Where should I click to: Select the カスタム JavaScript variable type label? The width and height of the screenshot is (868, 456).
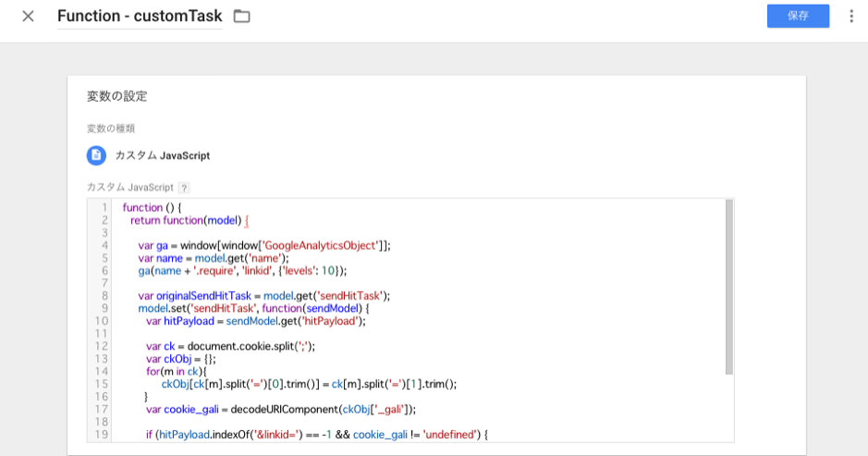162,155
